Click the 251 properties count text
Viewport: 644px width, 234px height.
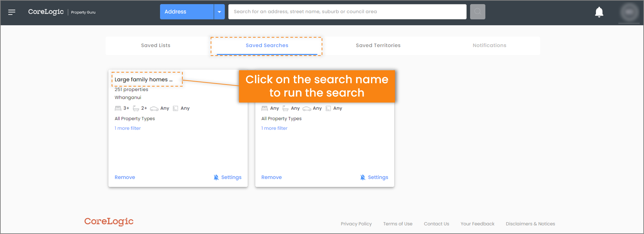(x=131, y=90)
